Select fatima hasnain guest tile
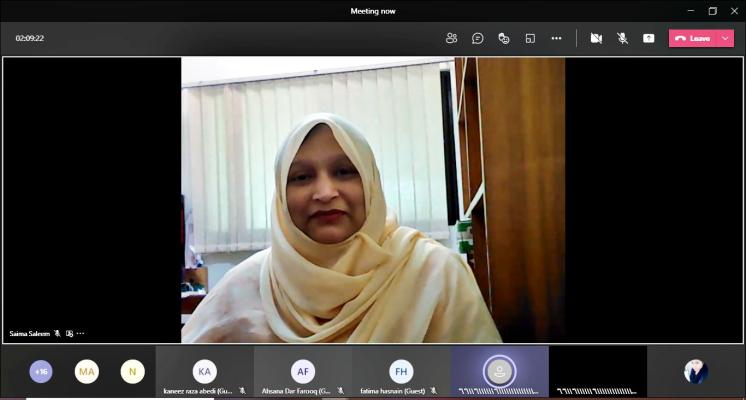The image size is (746, 400). (x=400, y=372)
